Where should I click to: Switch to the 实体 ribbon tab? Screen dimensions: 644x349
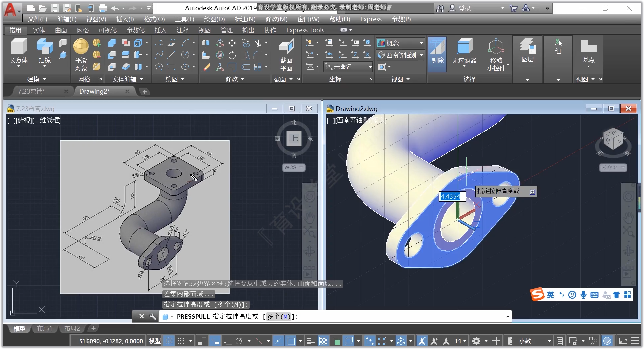click(x=39, y=30)
